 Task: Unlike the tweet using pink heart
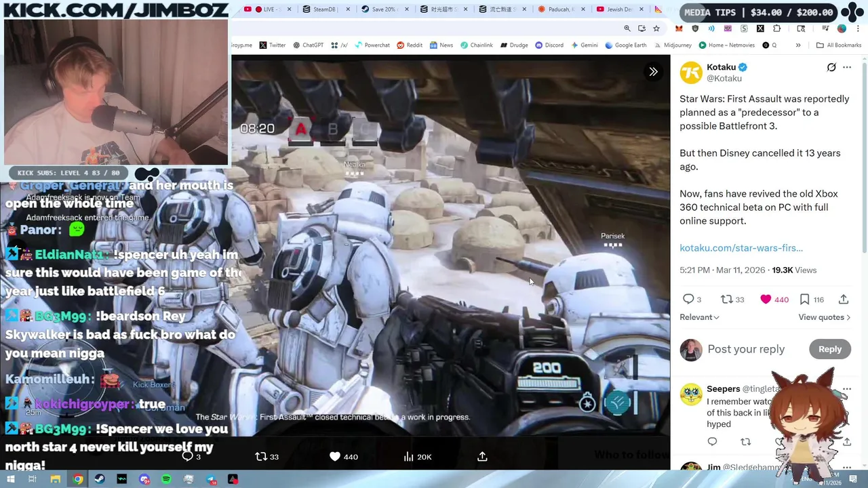[x=766, y=299]
